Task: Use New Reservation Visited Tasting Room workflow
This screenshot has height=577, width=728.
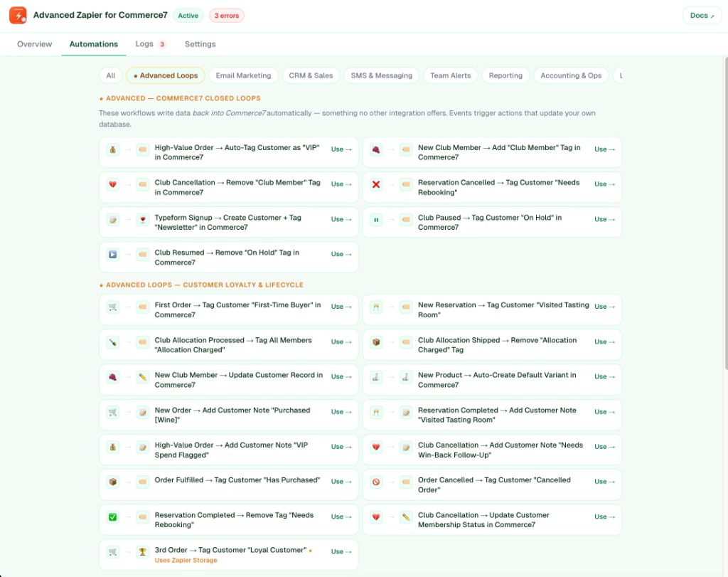Action: (x=604, y=307)
